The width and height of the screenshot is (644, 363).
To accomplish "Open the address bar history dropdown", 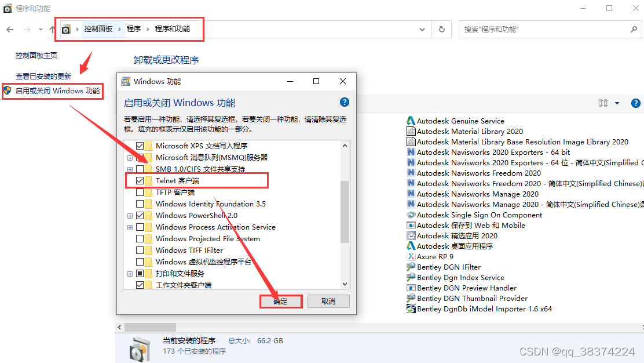I will (x=422, y=29).
